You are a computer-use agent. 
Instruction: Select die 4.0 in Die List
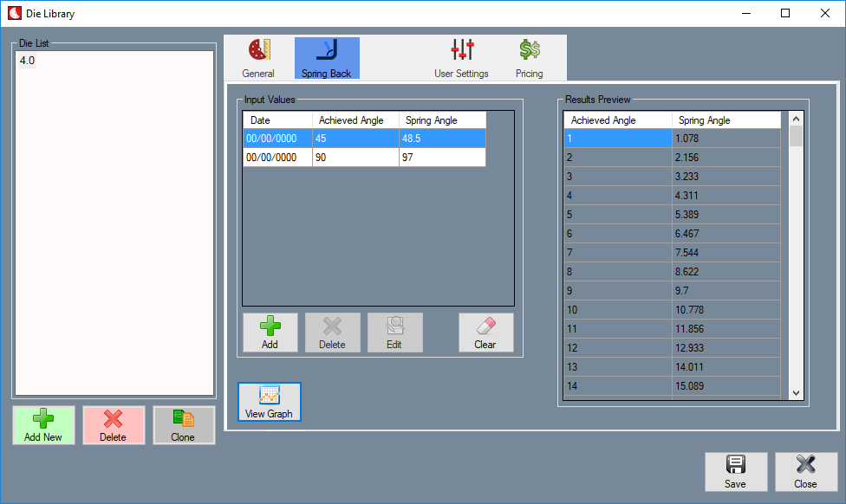(28, 61)
